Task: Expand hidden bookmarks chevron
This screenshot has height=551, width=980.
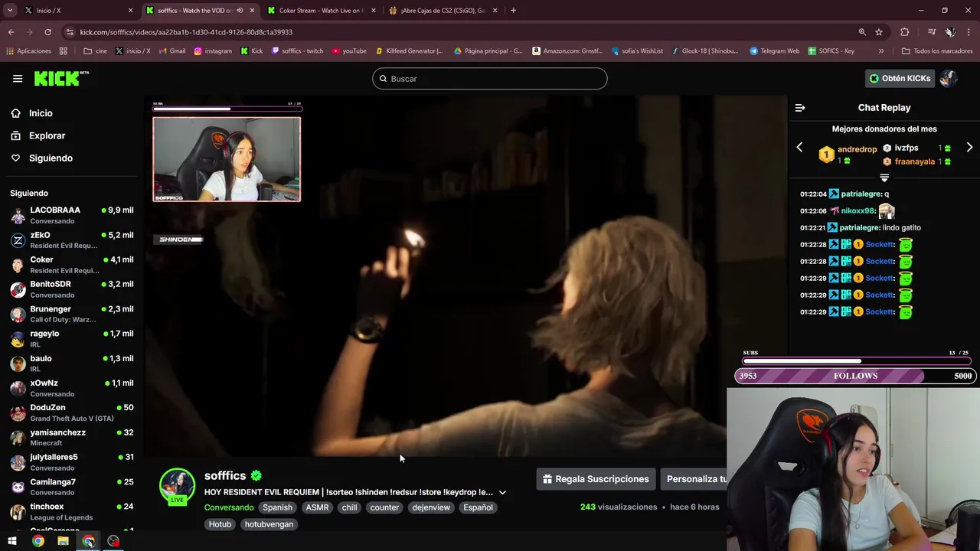Action: (881, 51)
